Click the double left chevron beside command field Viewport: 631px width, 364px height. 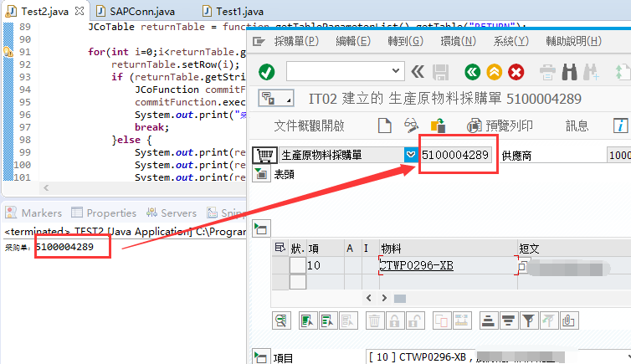418,72
